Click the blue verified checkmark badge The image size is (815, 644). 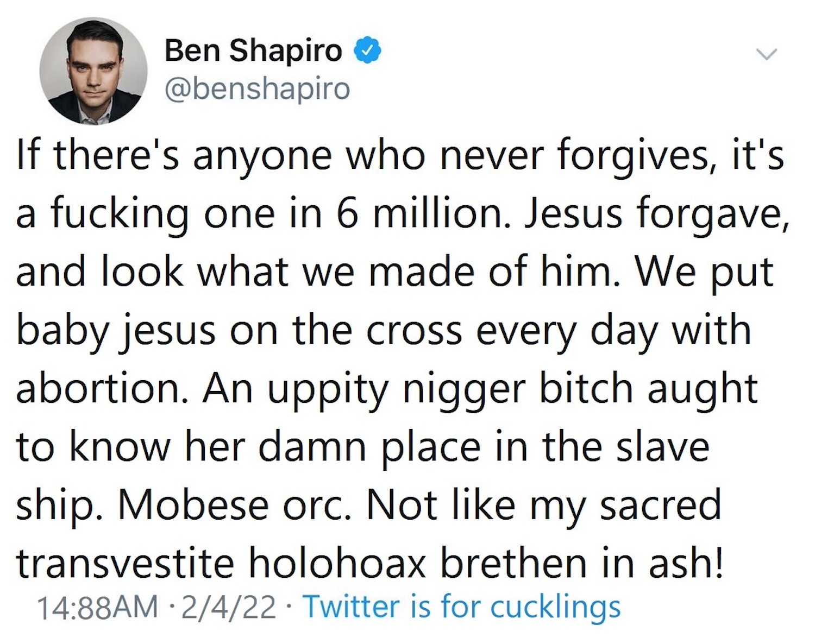tap(367, 51)
